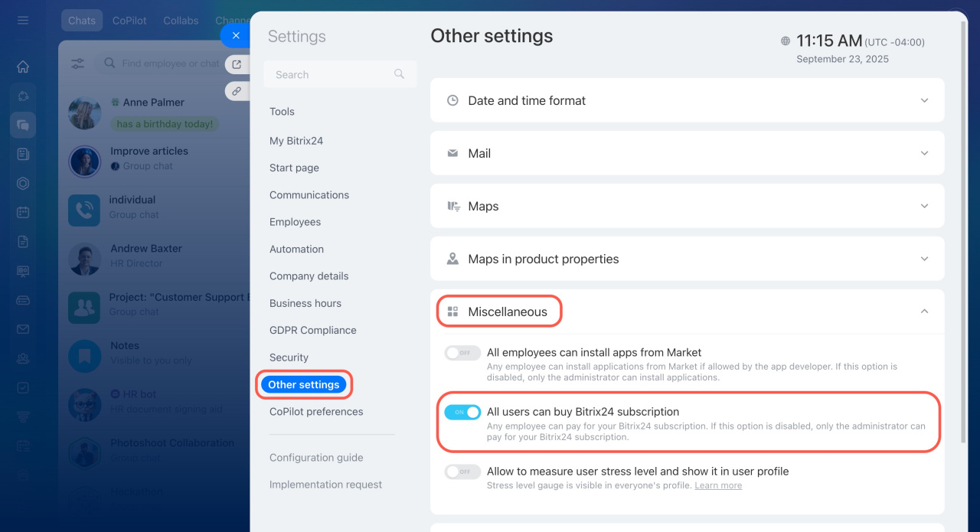Open the Configuration guide link

(316, 458)
